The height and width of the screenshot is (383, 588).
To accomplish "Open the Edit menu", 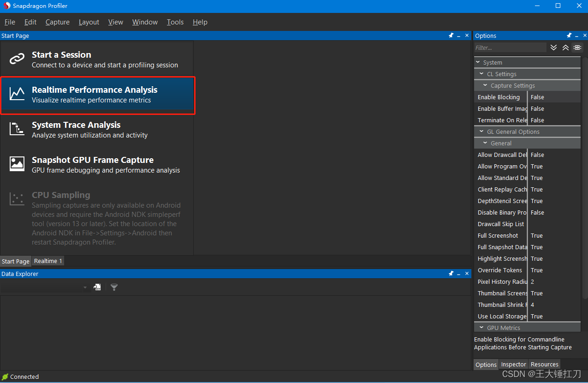I will click(x=30, y=22).
